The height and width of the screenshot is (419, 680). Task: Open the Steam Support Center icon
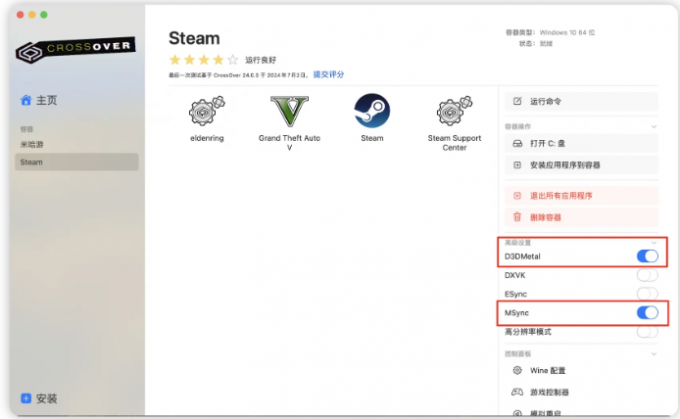(454, 111)
